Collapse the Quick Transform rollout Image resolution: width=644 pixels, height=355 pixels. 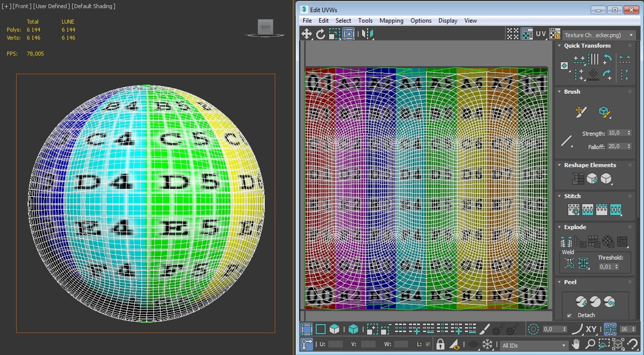tap(559, 46)
